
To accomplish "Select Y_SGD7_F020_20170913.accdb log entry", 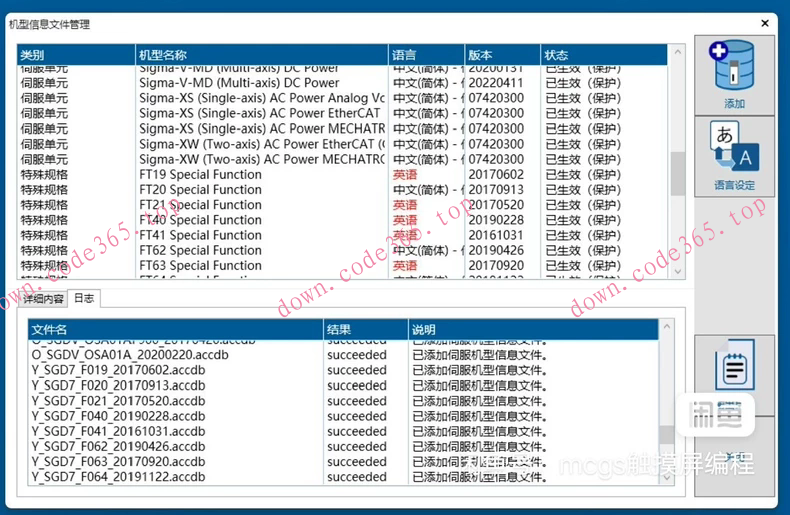I will 343,385.
